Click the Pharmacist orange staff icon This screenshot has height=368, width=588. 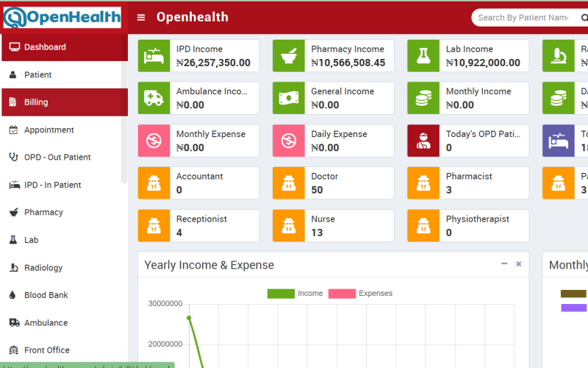(423, 183)
